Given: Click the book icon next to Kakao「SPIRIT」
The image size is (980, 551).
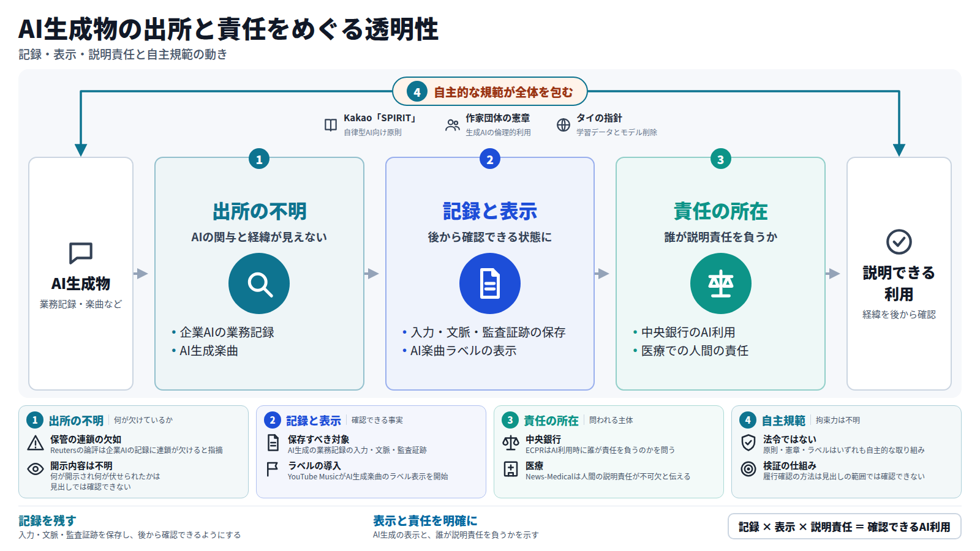Looking at the screenshot, I should click(331, 125).
